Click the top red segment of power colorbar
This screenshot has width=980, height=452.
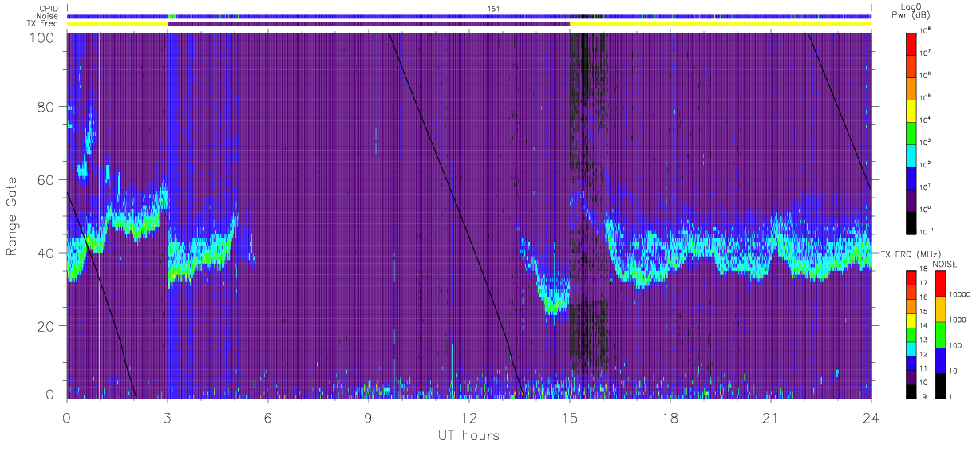click(x=911, y=43)
